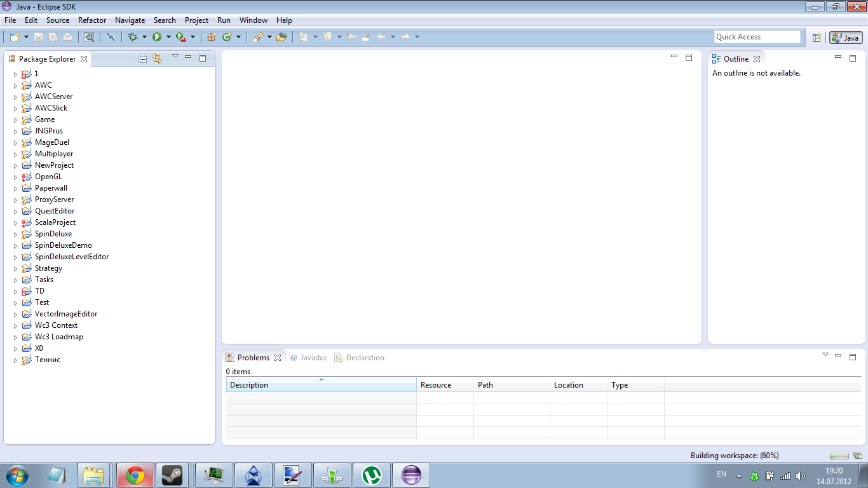Click the New Java Class icon
The image size is (868, 488).
tap(227, 37)
